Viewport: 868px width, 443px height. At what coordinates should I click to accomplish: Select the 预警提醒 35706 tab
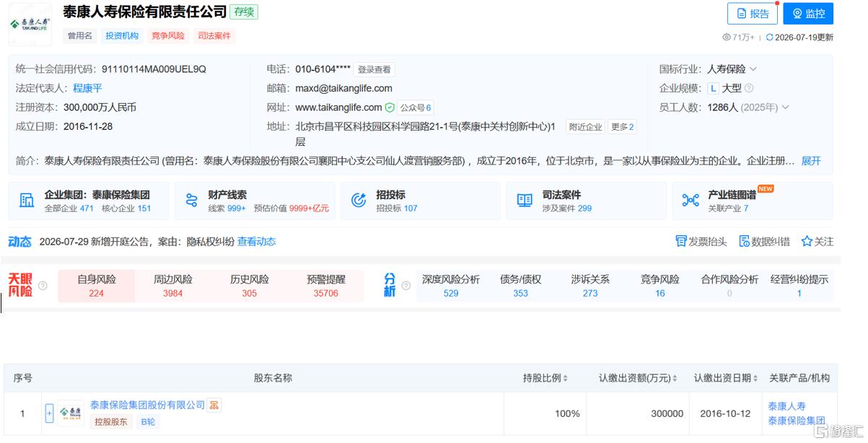click(x=326, y=286)
